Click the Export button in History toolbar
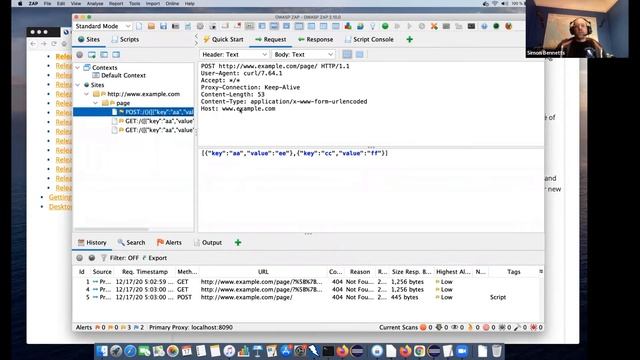640x360 pixels. click(x=155, y=258)
